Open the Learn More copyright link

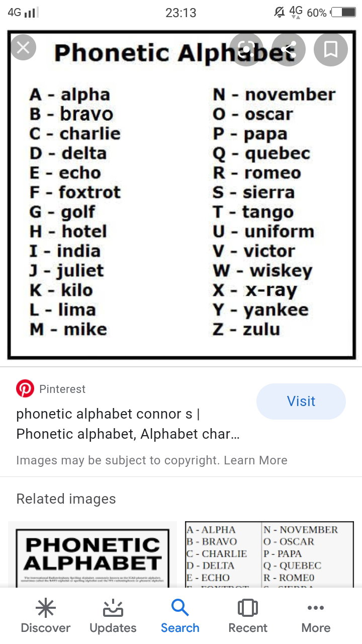tap(256, 460)
